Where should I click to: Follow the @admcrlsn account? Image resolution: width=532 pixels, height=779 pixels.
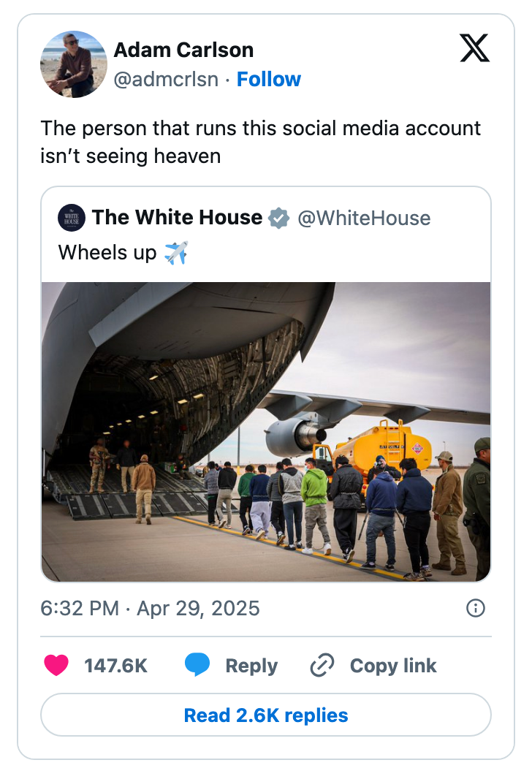[269, 79]
